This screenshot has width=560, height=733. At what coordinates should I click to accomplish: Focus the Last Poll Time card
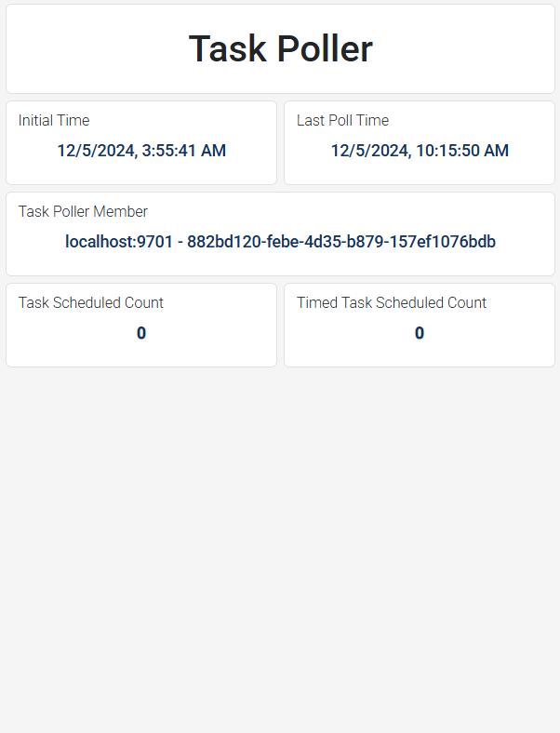420,171
